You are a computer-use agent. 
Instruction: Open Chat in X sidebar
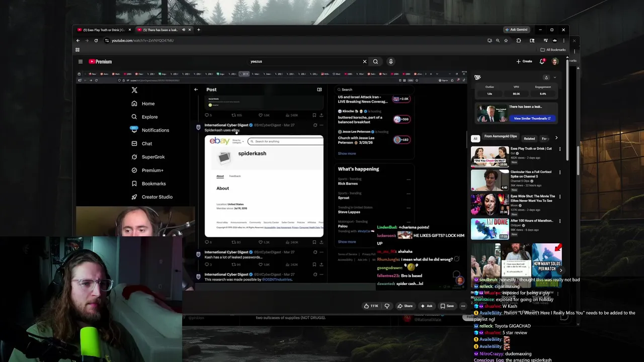tap(141, 143)
